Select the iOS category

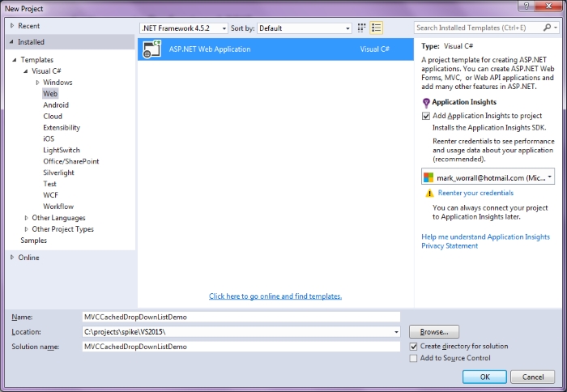(49, 138)
